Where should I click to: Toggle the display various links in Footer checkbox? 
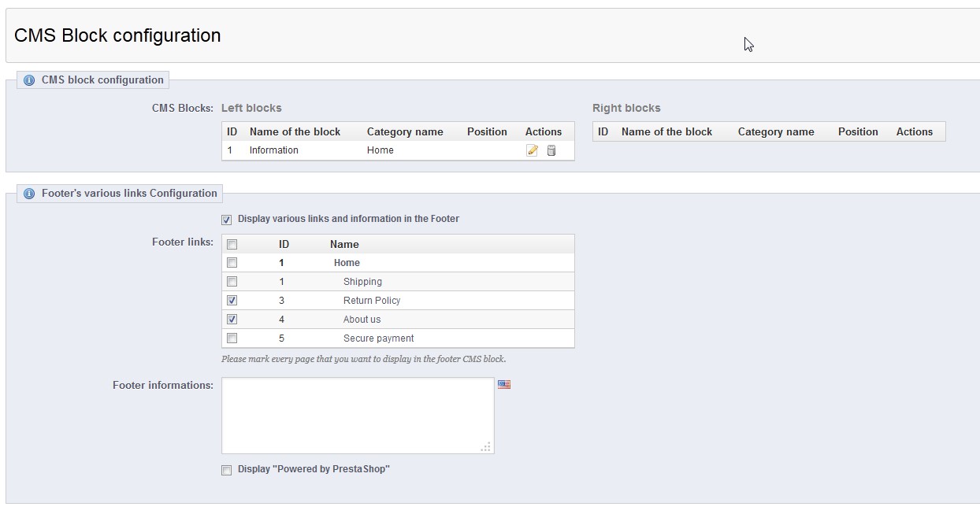coord(227,220)
